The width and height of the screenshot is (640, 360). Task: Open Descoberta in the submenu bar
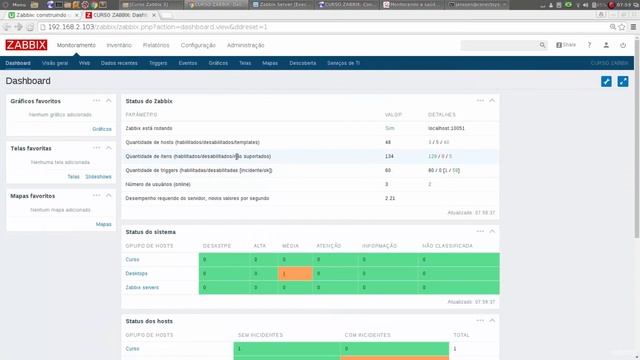click(303, 63)
